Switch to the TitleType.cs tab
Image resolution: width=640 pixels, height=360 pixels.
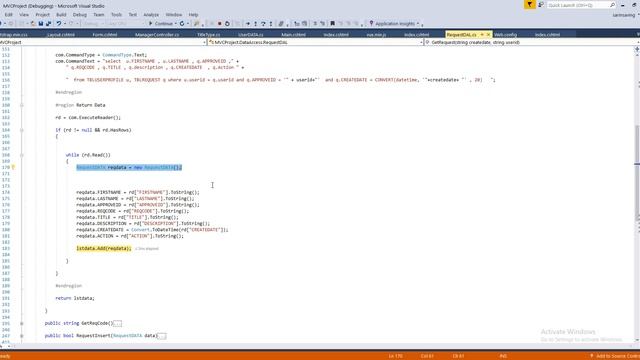pyautogui.click(x=209, y=35)
